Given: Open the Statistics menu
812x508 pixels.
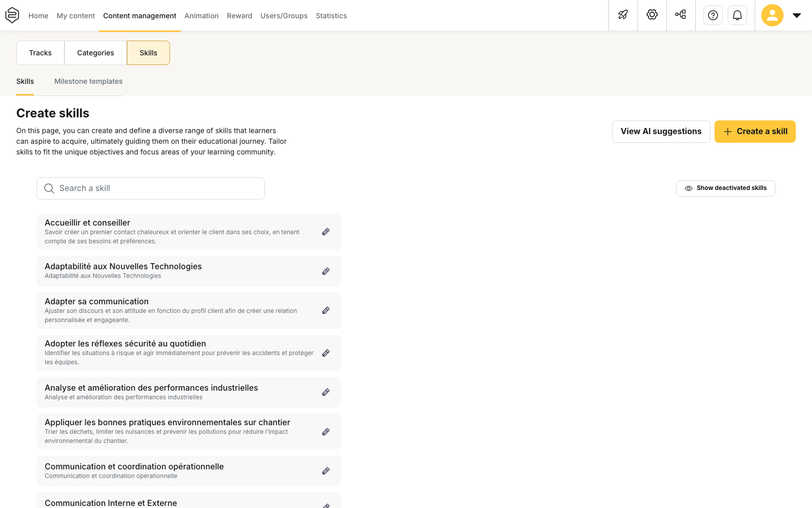Looking at the screenshot, I should tap(331, 16).
